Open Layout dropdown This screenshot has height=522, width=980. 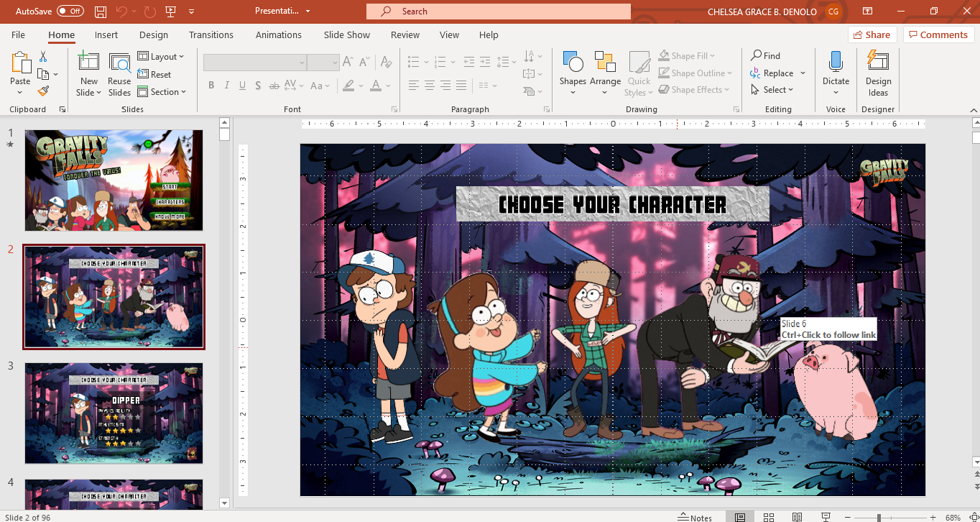tap(161, 56)
